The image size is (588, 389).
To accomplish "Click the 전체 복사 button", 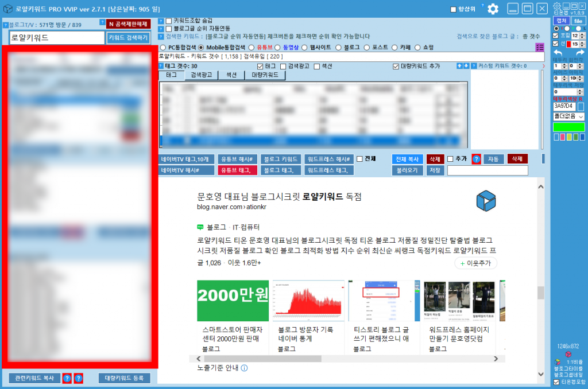I will click(x=407, y=160).
